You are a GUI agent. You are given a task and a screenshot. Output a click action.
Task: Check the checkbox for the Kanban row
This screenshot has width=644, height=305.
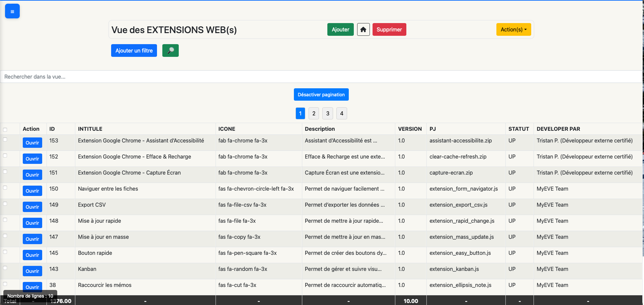pyautogui.click(x=5, y=268)
